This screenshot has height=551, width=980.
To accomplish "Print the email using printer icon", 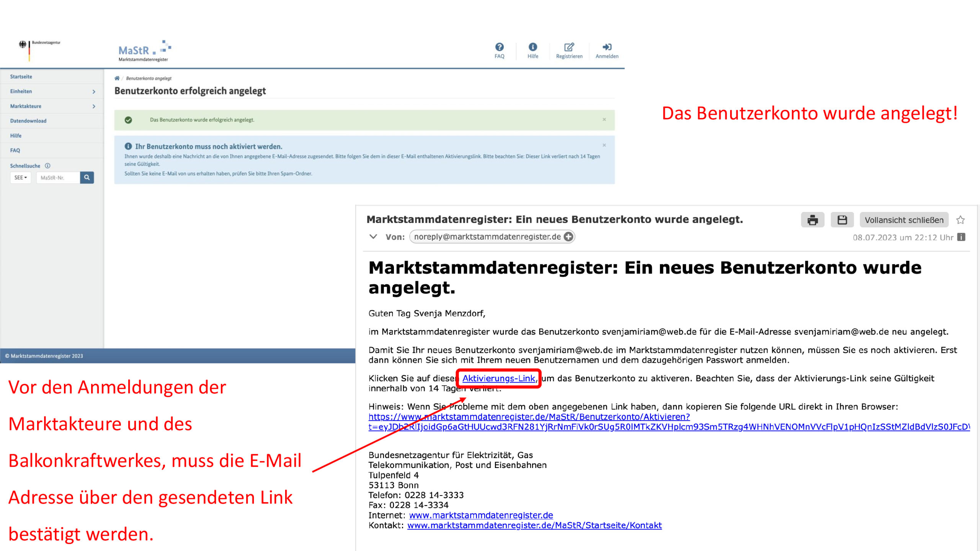I will [812, 220].
